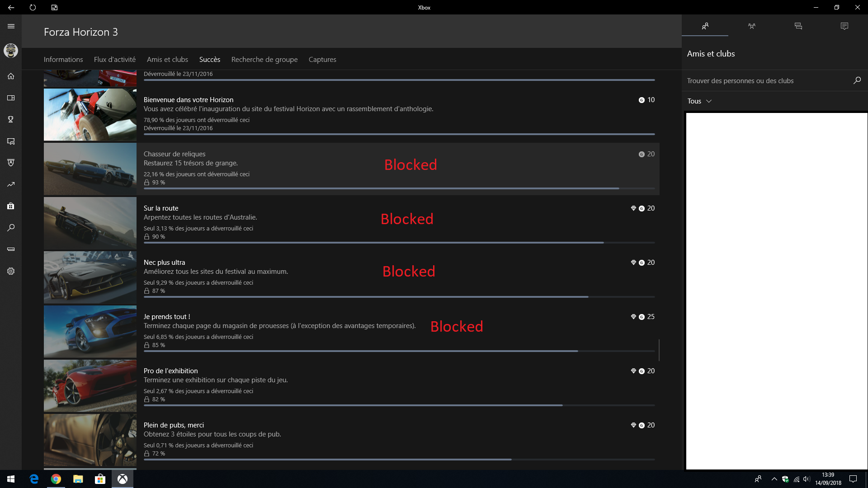Viewport: 868px width, 488px height.
Task: Open Recherche de groupe tab
Action: click(x=264, y=59)
